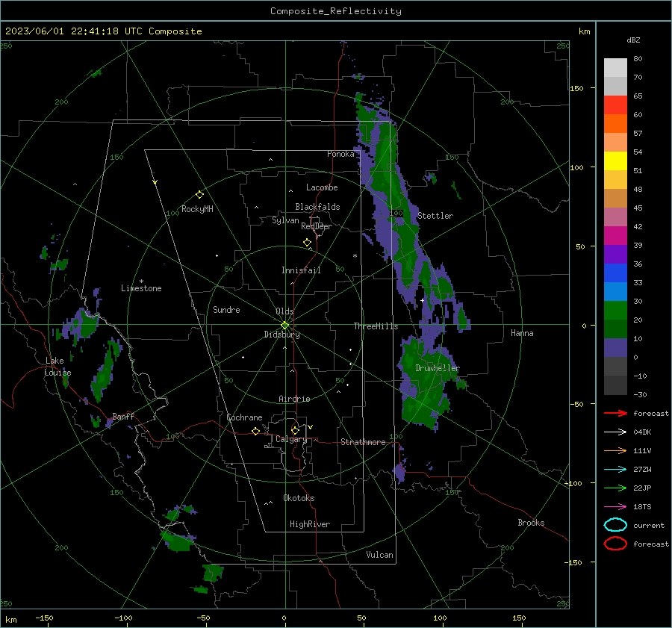Click the RedDeer city label

point(317,226)
